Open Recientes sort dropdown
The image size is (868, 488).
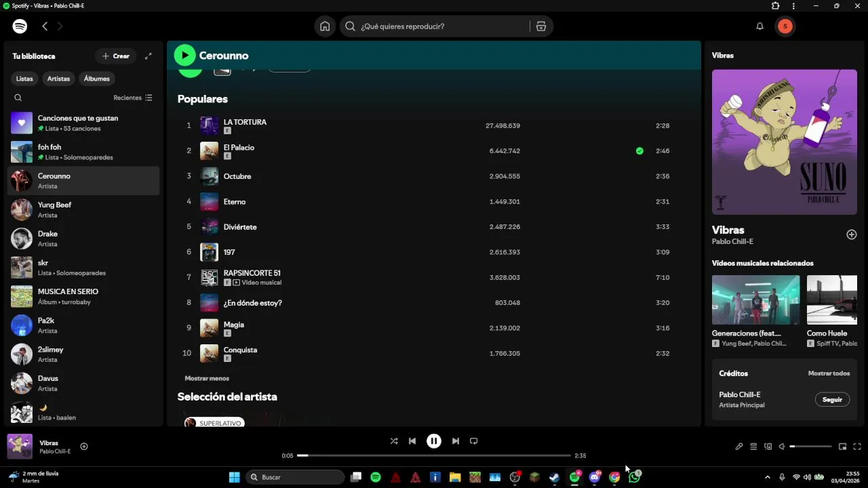coord(133,98)
